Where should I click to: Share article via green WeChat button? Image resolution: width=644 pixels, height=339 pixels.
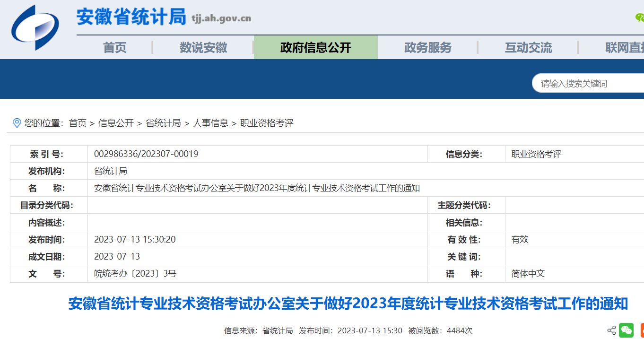click(627, 330)
